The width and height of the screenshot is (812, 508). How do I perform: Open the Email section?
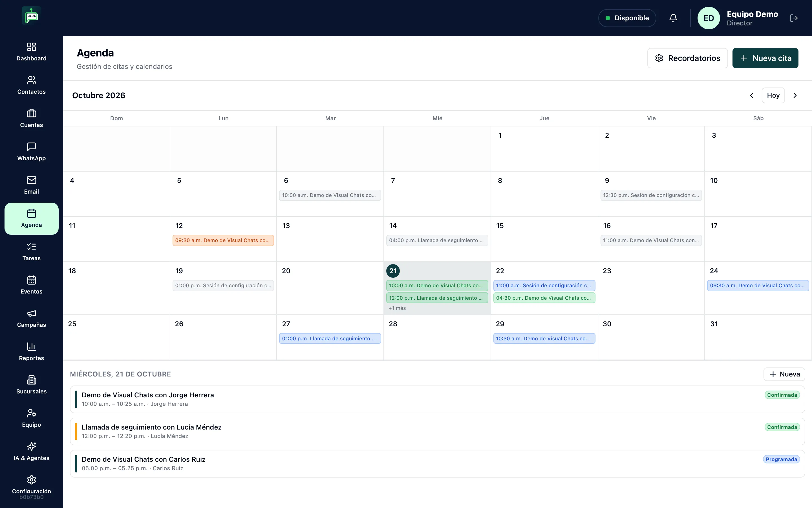coord(32,185)
